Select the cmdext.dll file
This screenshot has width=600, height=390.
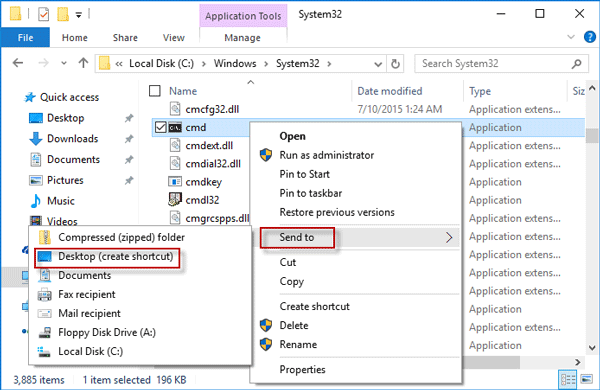209,146
